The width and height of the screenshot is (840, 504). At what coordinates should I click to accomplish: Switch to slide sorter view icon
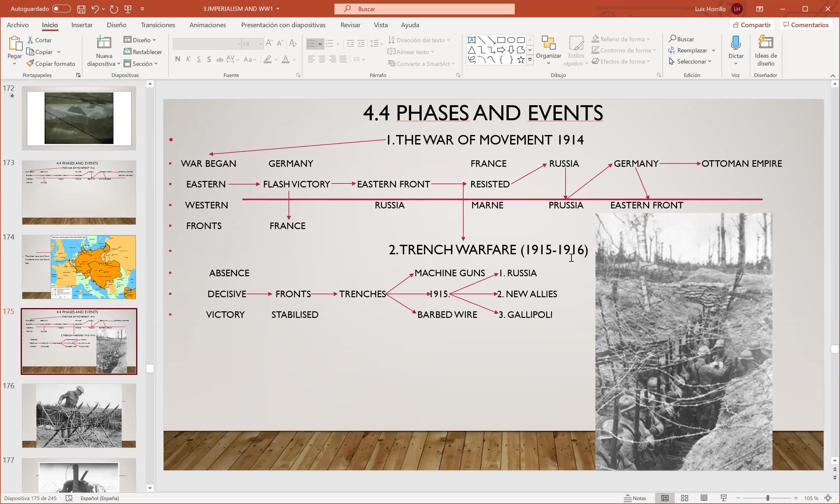coord(684,498)
